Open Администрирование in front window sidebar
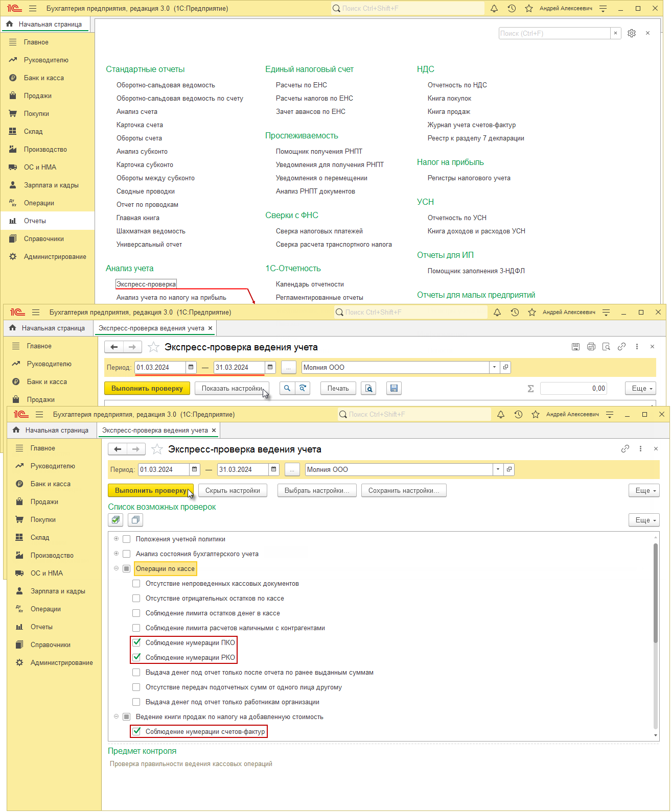 tap(62, 662)
